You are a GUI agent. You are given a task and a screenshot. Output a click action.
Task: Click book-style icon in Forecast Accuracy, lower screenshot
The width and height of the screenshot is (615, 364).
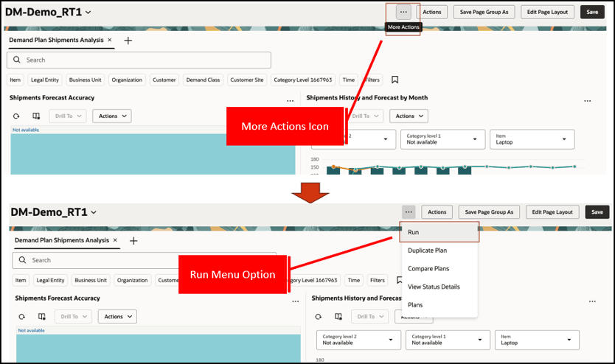pos(42,317)
